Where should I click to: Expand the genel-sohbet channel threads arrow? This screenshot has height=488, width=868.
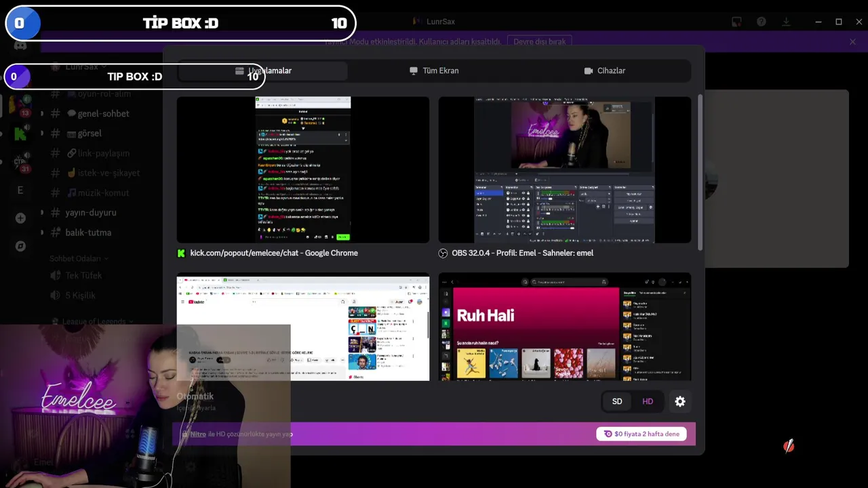[x=43, y=113]
